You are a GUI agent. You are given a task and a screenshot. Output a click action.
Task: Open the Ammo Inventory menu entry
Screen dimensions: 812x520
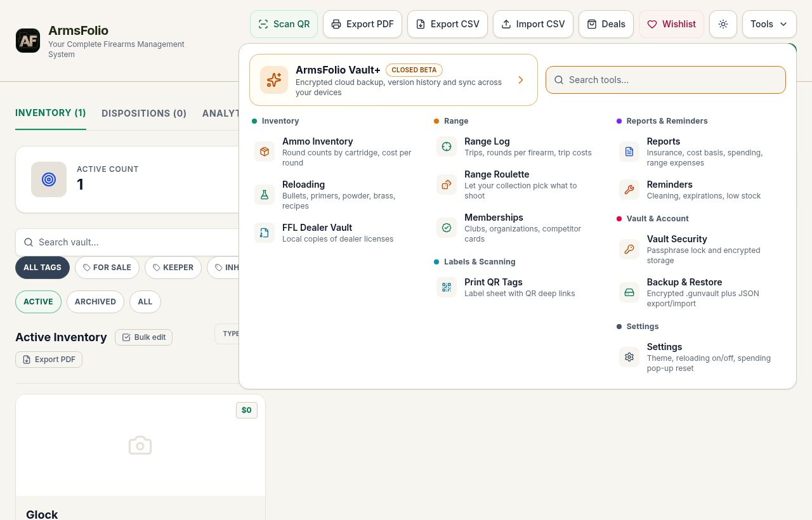pyautogui.click(x=334, y=152)
